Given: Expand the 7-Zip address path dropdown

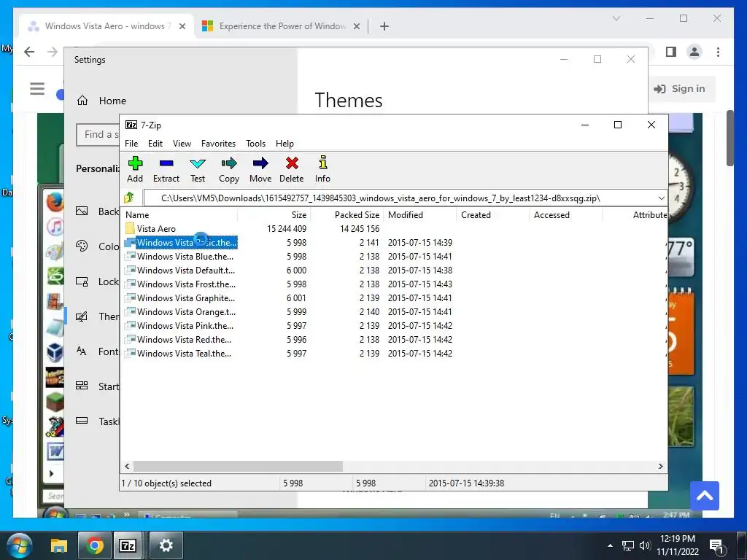Looking at the screenshot, I should (661, 198).
